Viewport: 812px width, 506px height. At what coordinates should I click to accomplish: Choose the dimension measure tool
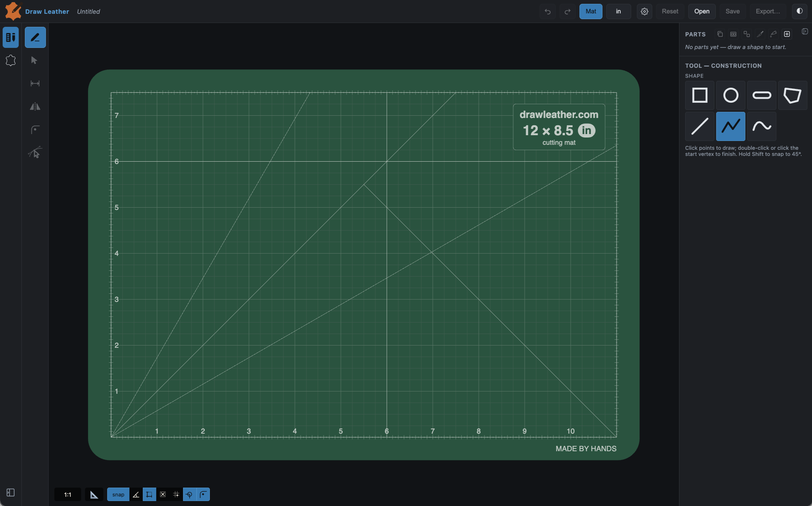[35, 84]
